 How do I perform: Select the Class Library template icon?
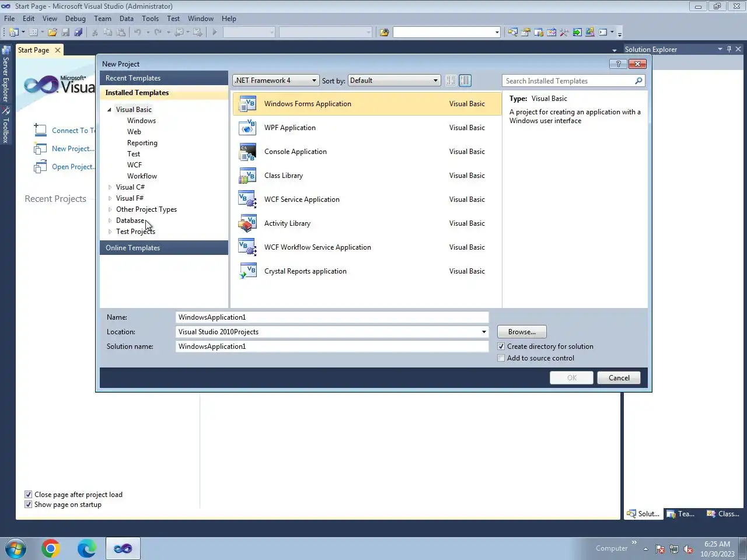(247, 176)
